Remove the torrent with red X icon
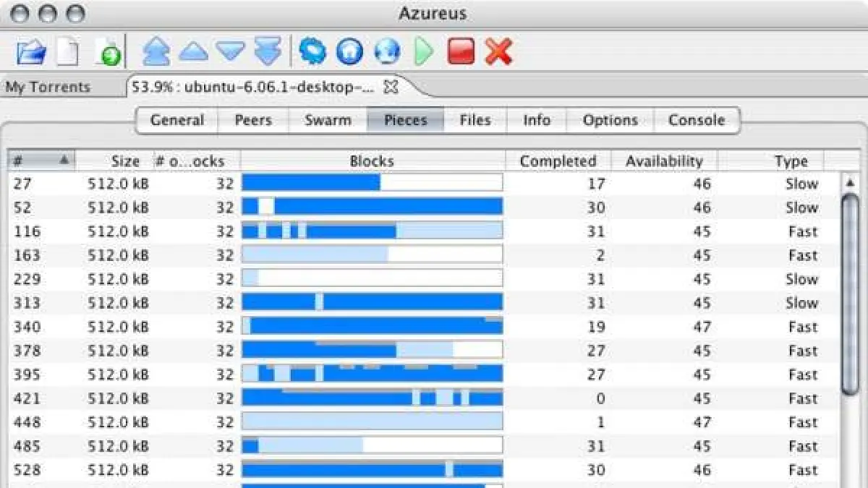868x488 pixels. point(498,52)
